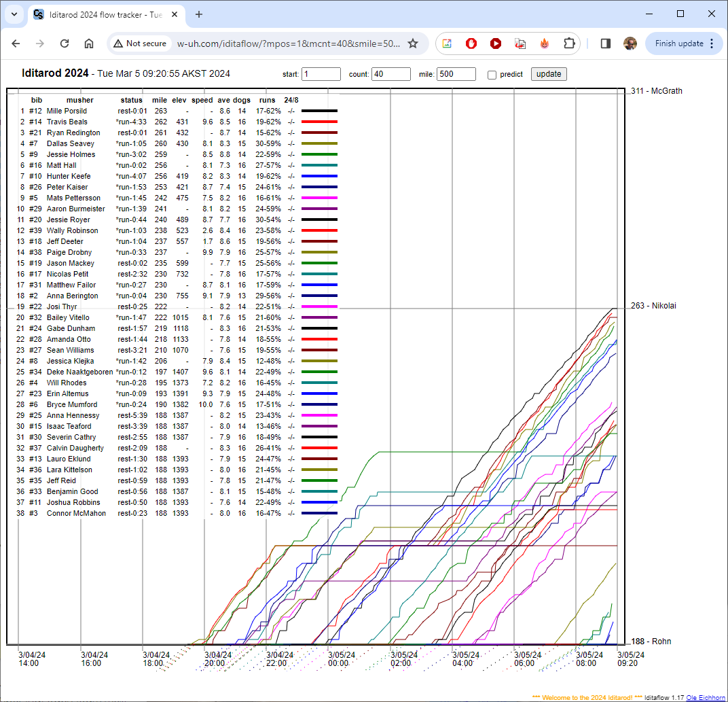This screenshot has width=728, height=702.
Task: Focus the mile input field
Action: click(x=456, y=74)
